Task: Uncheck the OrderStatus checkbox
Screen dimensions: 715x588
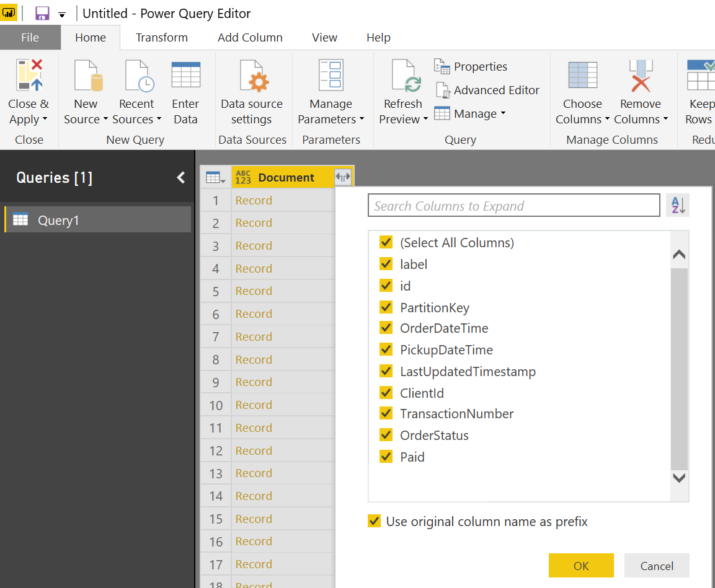Action: (x=386, y=434)
